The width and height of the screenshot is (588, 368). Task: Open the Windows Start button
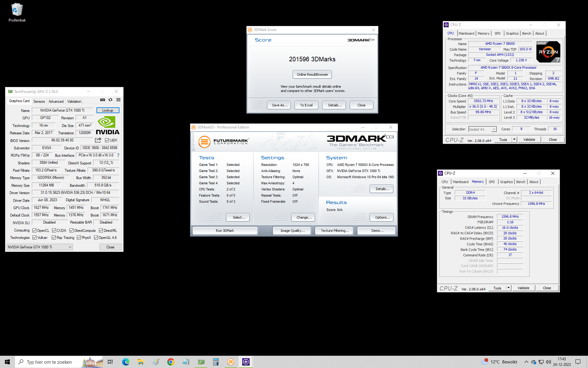[x=7, y=362]
